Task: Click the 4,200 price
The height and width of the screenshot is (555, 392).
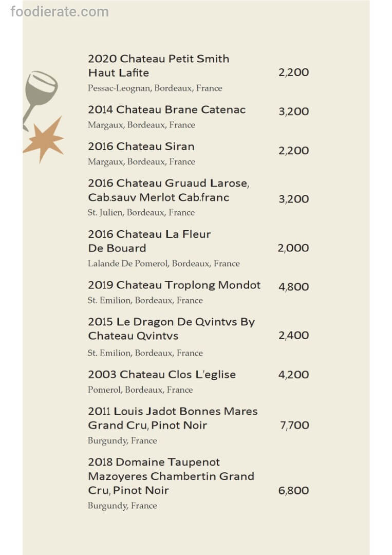Action: 293,375
